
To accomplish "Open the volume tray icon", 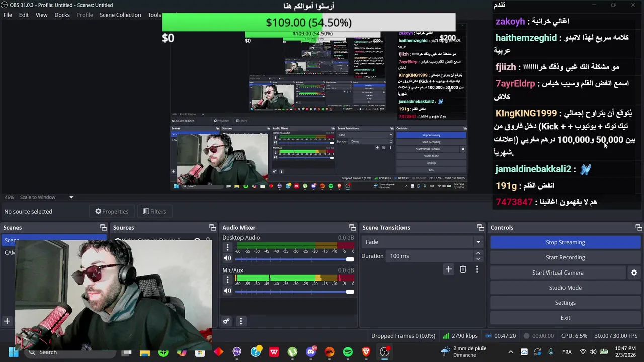I will point(593,352).
